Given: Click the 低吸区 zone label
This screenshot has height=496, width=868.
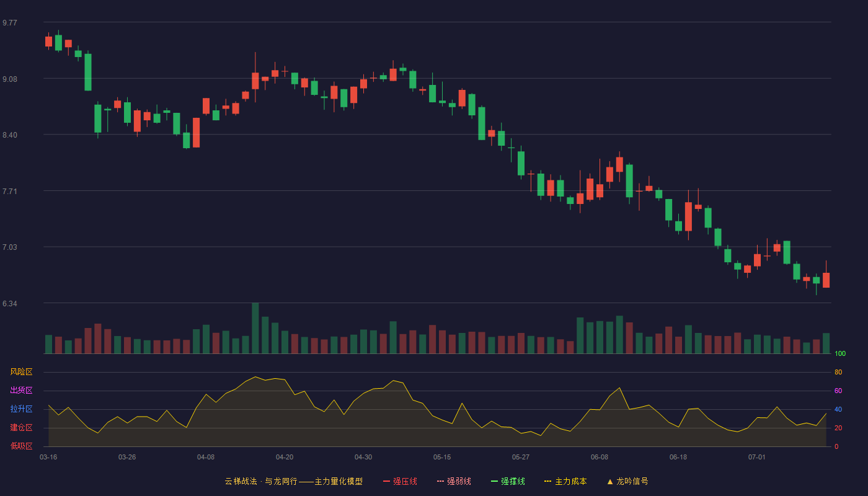Looking at the screenshot, I should tap(21, 446).
